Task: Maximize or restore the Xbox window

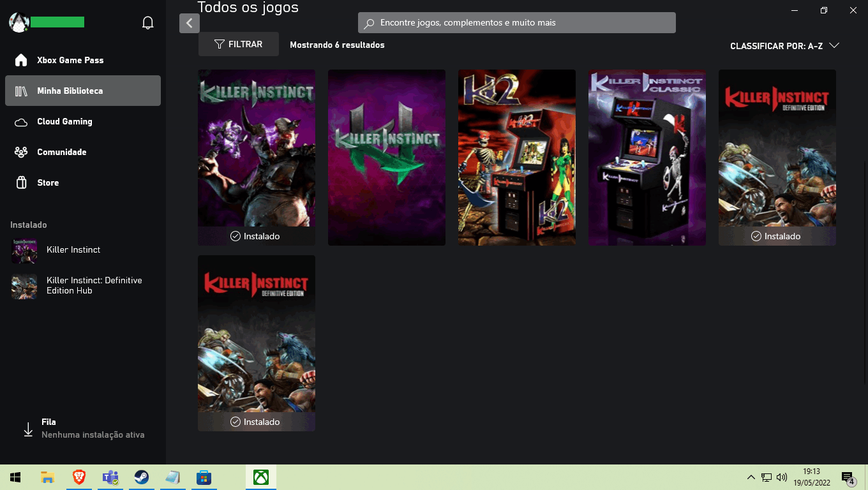Action: point(824,10)
